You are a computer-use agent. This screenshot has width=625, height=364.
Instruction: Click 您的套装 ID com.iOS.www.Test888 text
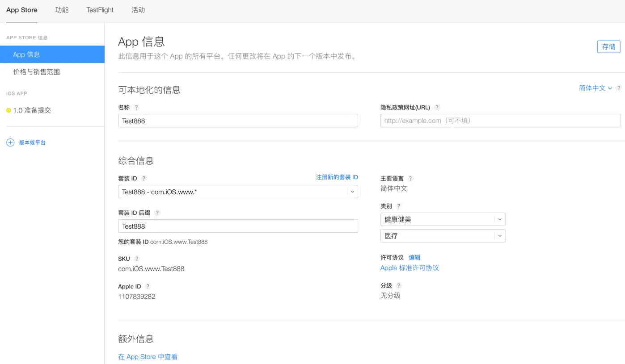[x=163, y=242]
